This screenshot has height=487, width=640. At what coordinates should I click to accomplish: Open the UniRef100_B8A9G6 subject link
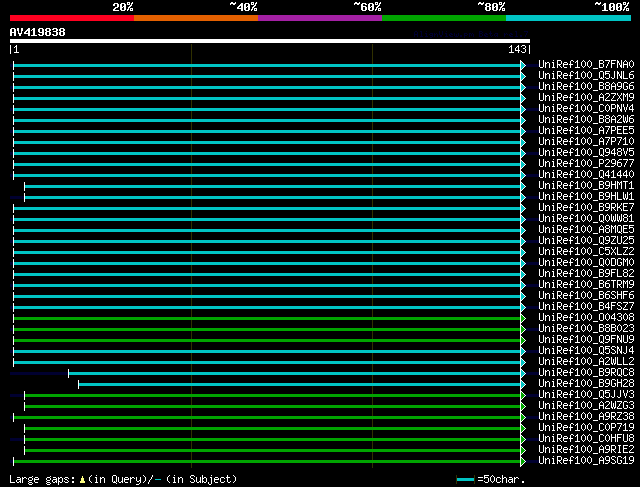586,87
